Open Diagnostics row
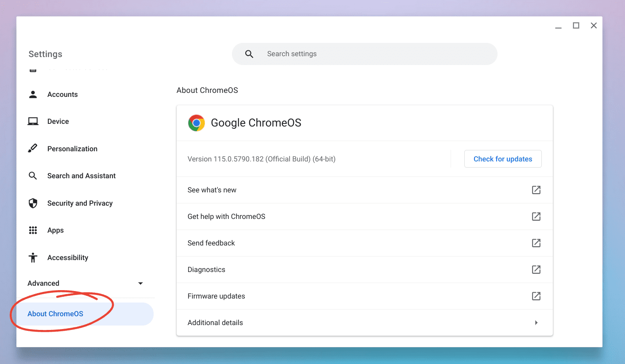Screen dimensions: 625x364 [365, 269]
